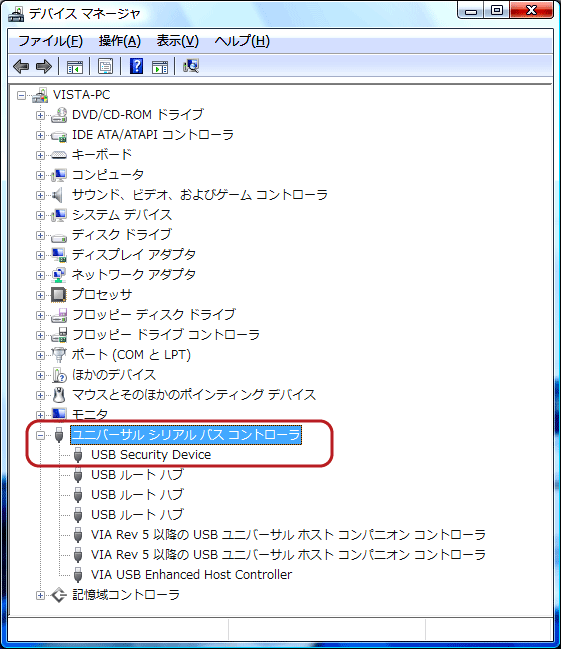
Task: Collapse the VISTA-PC root node
Action: coord(21,95)
